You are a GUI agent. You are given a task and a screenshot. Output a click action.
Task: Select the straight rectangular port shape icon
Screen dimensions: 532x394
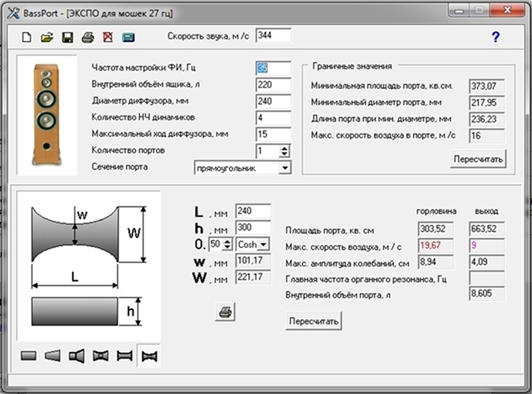point(29,356)
